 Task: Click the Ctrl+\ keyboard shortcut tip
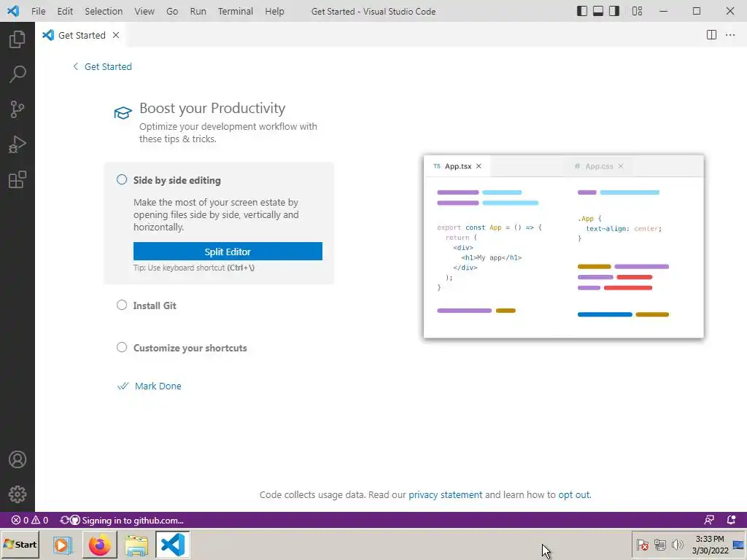click(241, 268)
